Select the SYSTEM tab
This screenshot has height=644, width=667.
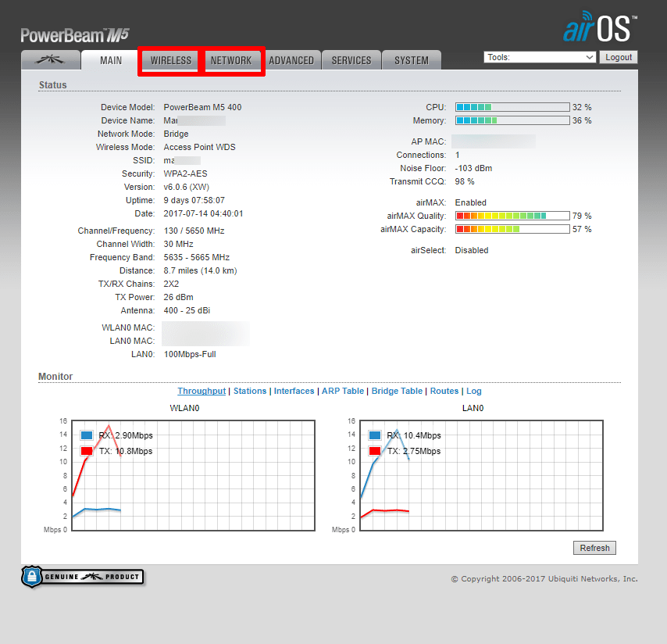click(x=412, y=60)
